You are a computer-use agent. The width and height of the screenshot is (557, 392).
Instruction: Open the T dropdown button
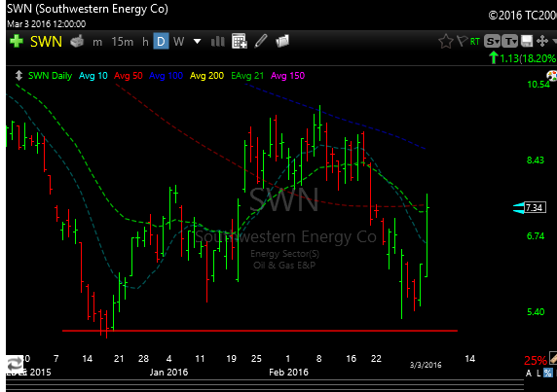click(509, 42)
